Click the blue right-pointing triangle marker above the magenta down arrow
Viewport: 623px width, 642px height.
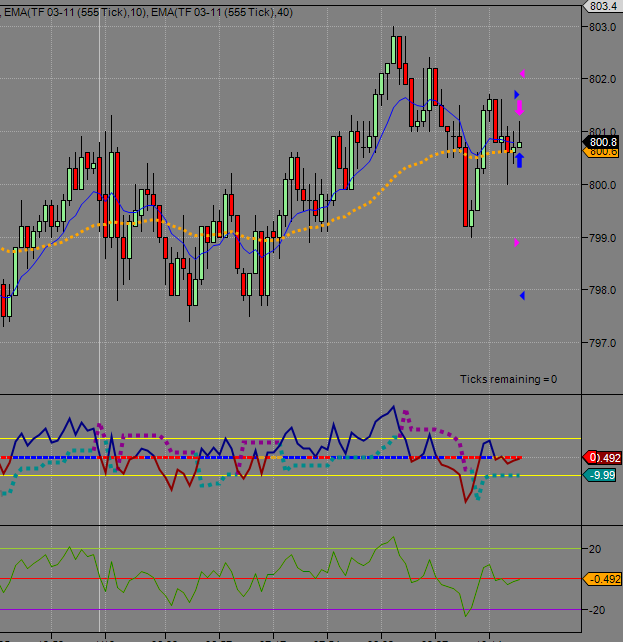[517, 95]
